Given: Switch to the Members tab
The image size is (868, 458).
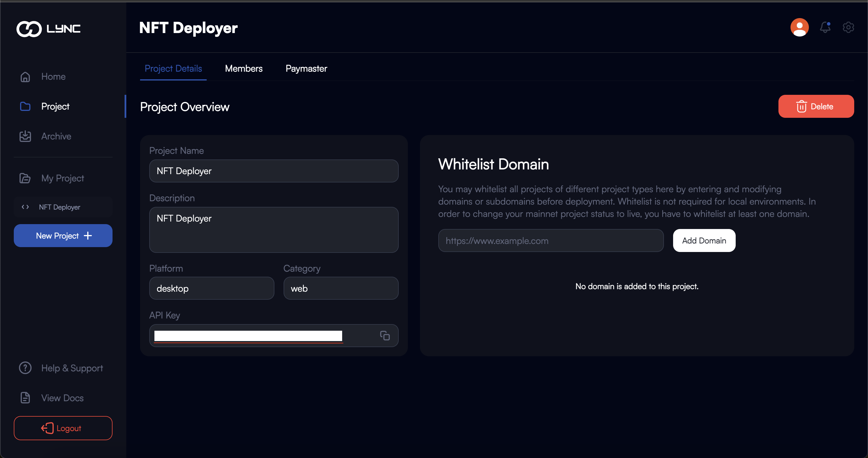Looking at the screenshot, I should (x=244, y=68).
